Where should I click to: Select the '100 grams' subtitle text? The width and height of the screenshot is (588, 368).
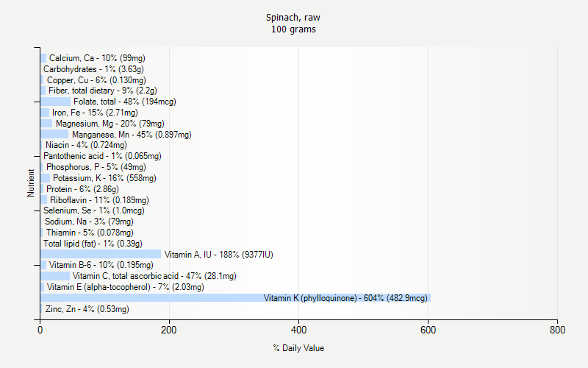(293, 29)
